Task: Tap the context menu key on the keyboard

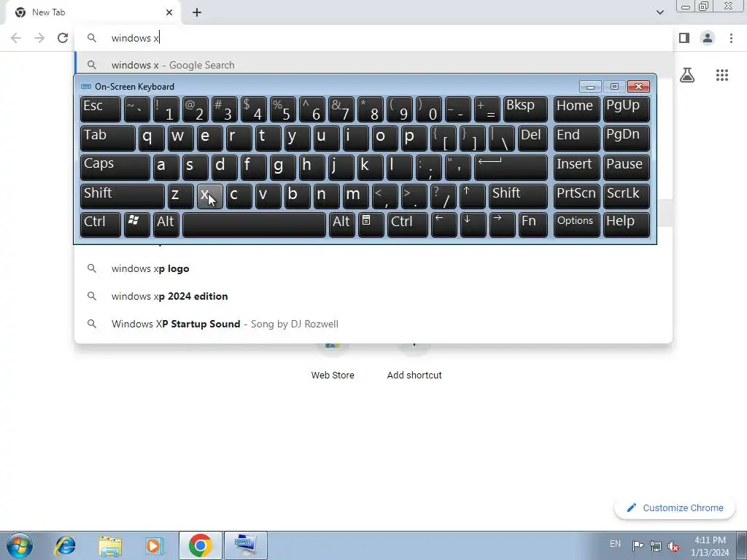Action: [x=371, y=225]
